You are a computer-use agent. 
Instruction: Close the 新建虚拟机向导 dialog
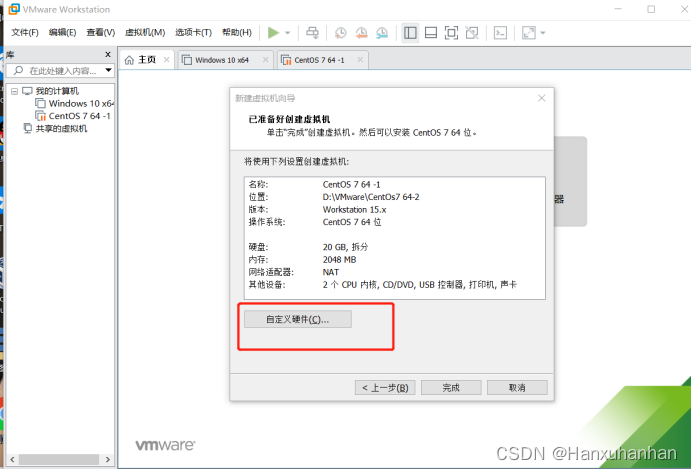click(x=542, y=98)
